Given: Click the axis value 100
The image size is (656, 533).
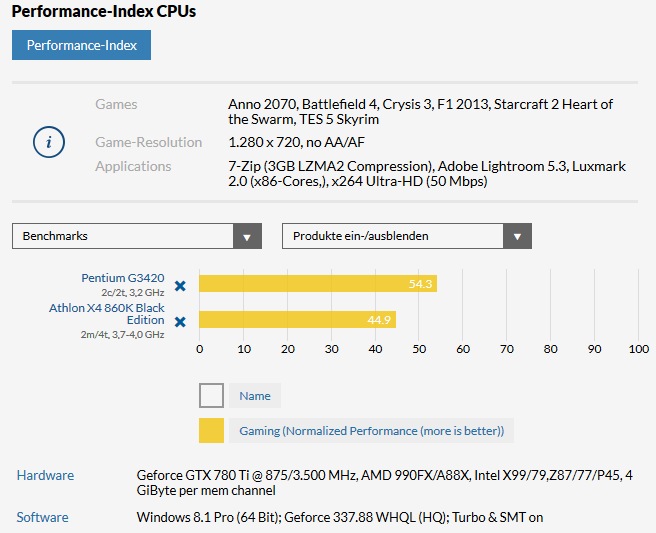Looking at the screenshot, I should point(638,349).
